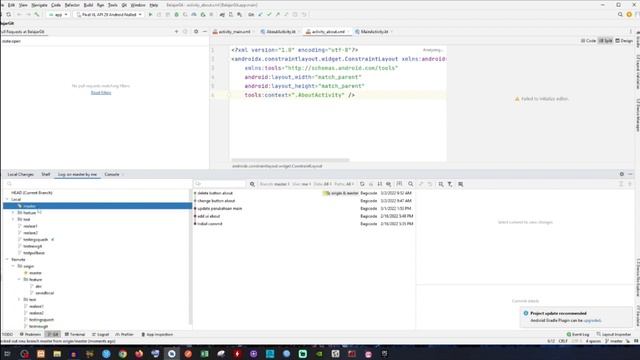
Task: Click Git commit checkmark icon
Action: tap(269, 15)
